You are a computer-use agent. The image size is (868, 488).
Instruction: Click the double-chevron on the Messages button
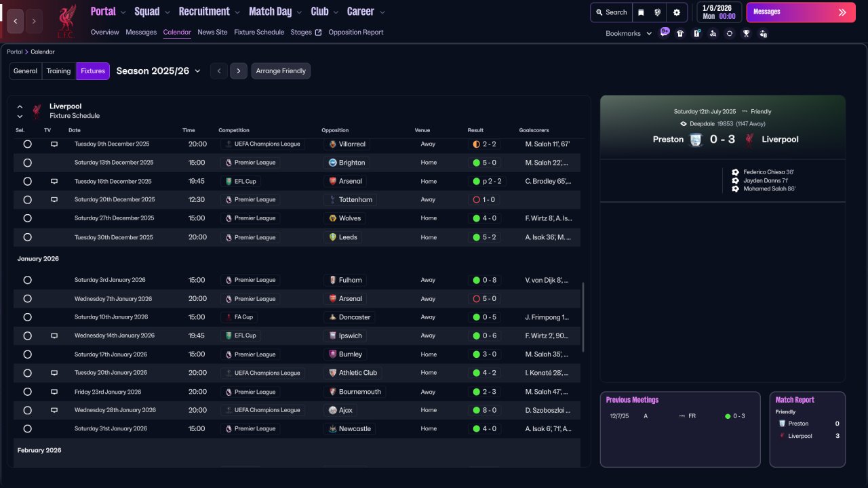coord(842,12)
